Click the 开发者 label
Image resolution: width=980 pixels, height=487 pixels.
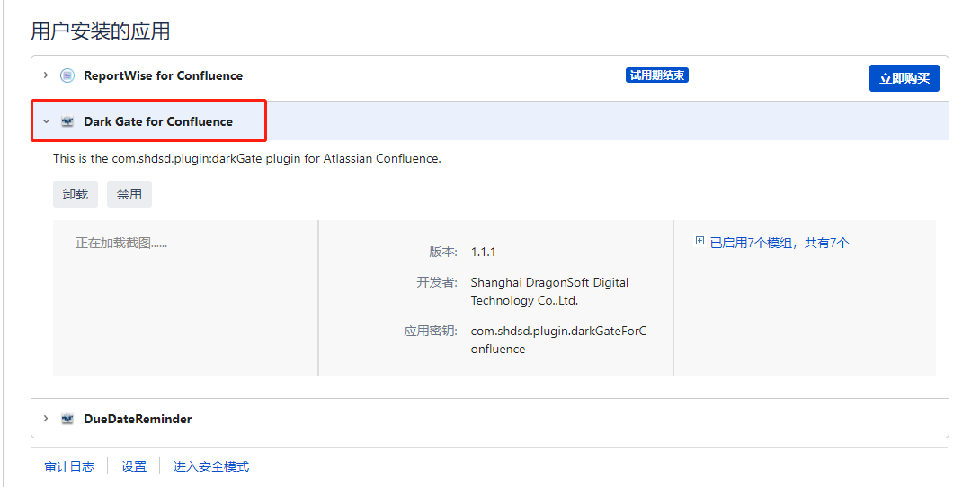point(437,282)
